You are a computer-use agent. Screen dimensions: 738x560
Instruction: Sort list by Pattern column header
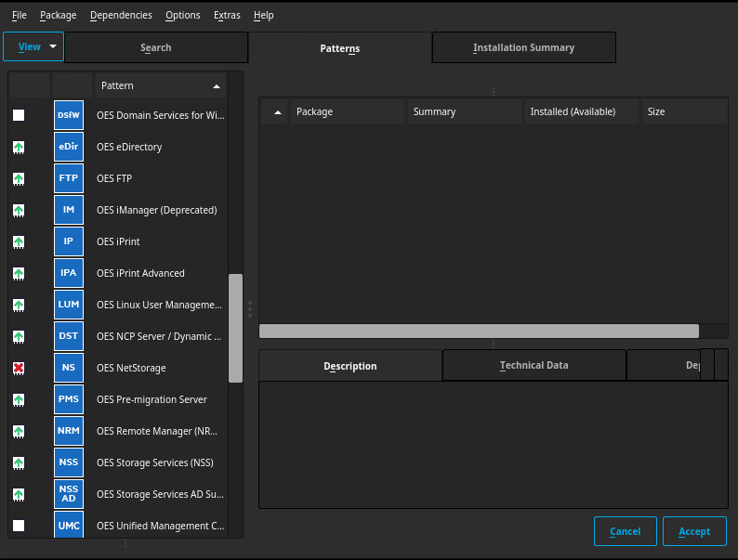point(160,85)
